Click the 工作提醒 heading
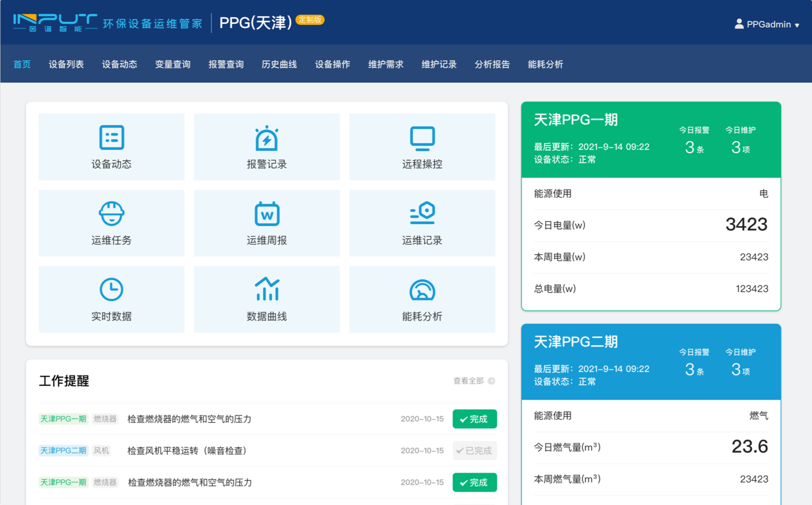This screenshot has height=505, width=812. click(x=64, y=381)
